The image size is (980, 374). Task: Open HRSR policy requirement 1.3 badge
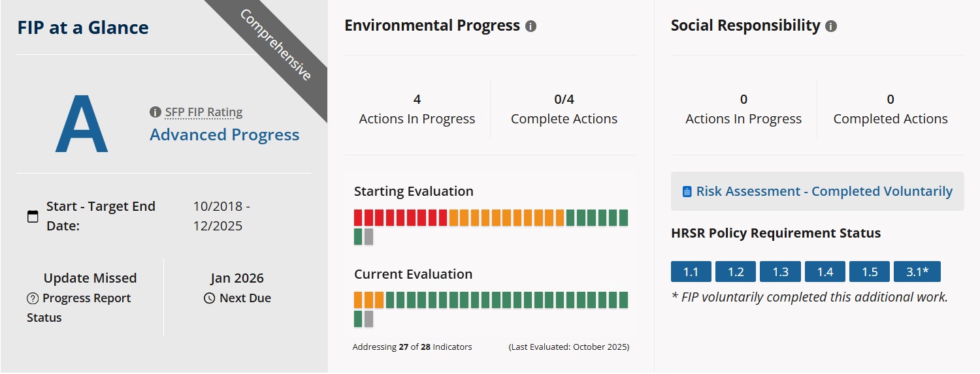click(x=780, y=272)
